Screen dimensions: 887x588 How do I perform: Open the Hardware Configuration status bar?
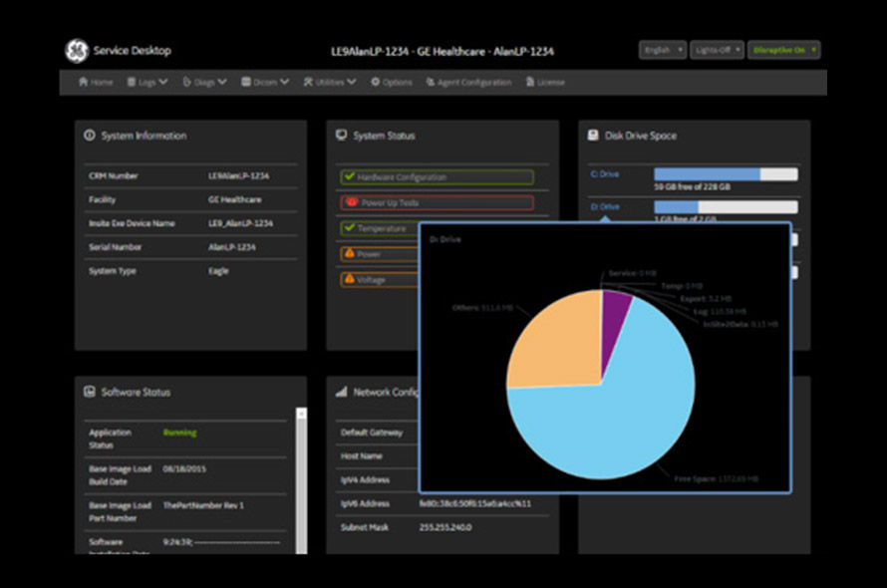(x=437, y=177)
